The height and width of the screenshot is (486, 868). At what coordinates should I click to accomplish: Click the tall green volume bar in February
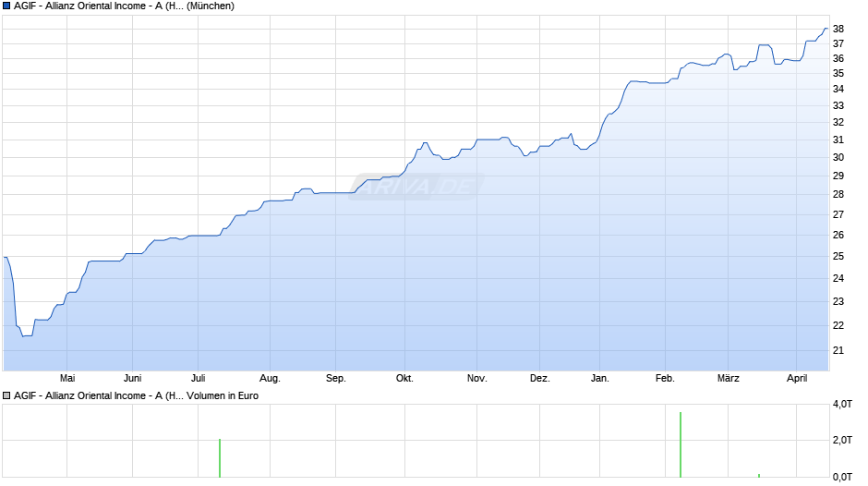pyautogui.click(x=681, y=445)
